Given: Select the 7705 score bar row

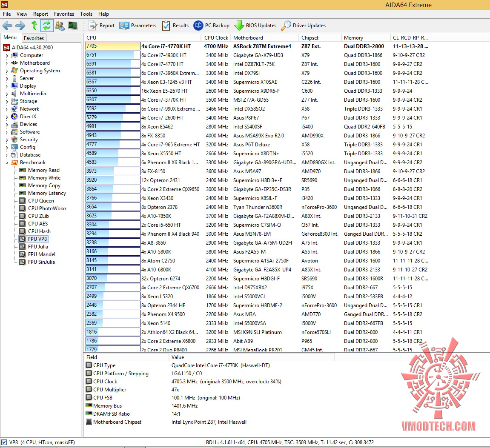Looking at the screenshot, I should click(x=113, y=46).
